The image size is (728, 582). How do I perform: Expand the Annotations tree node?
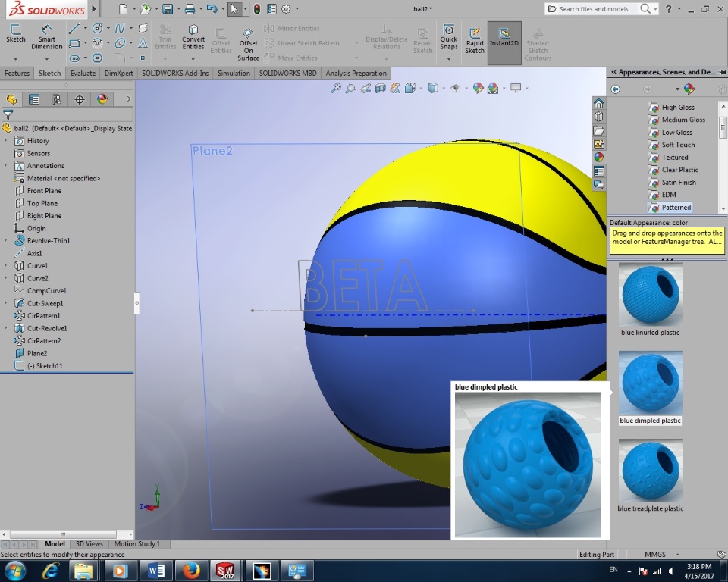tap(5, 166)
